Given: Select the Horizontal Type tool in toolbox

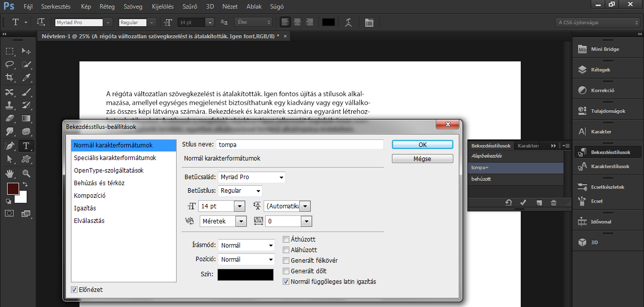Looking at the screenshot, I should pyautogui.click(x=26, y=146).
